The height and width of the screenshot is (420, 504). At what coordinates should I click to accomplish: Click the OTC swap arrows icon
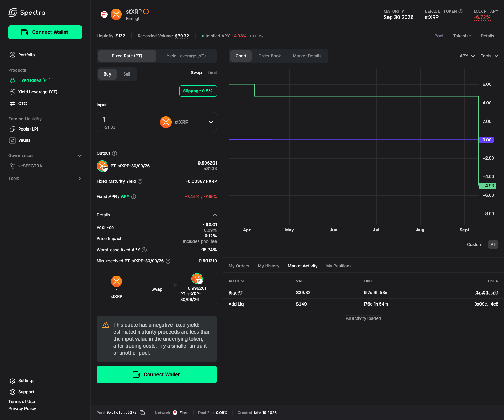(x=13, y=104)
